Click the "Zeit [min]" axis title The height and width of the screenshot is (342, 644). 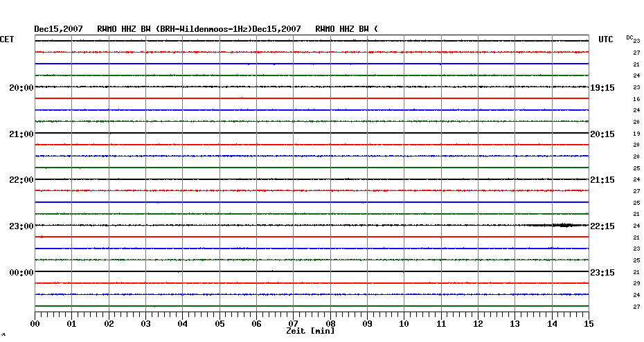(x=310, y=331)
